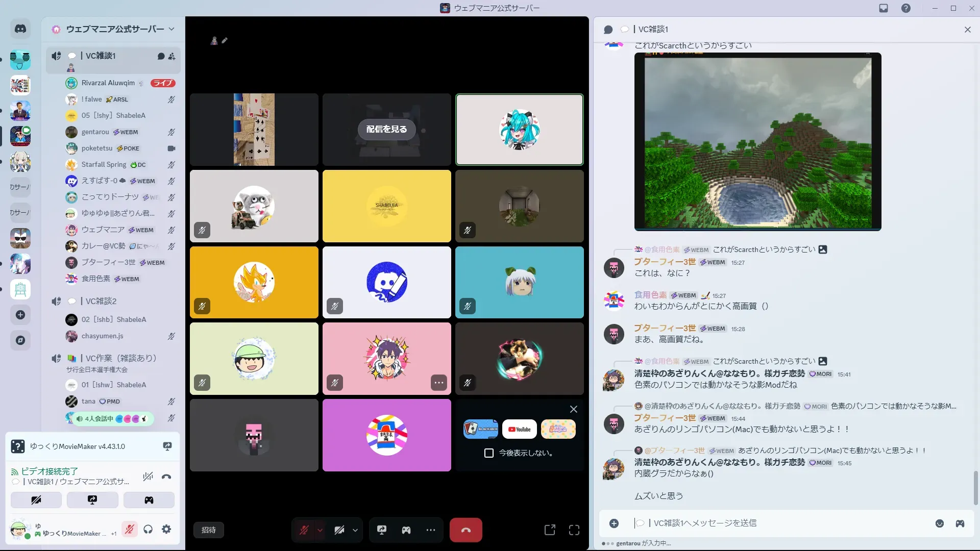Open user settings gear icon
The width and height of the screenshot is (980, 551).
pyautogui.click(x=166, y=530)
